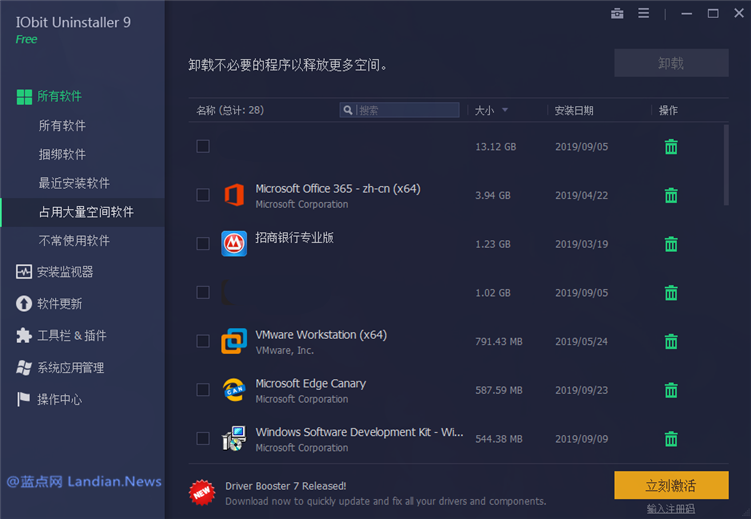Click the search magnifier icon
751x519 pixels.
tap(348, 110)
